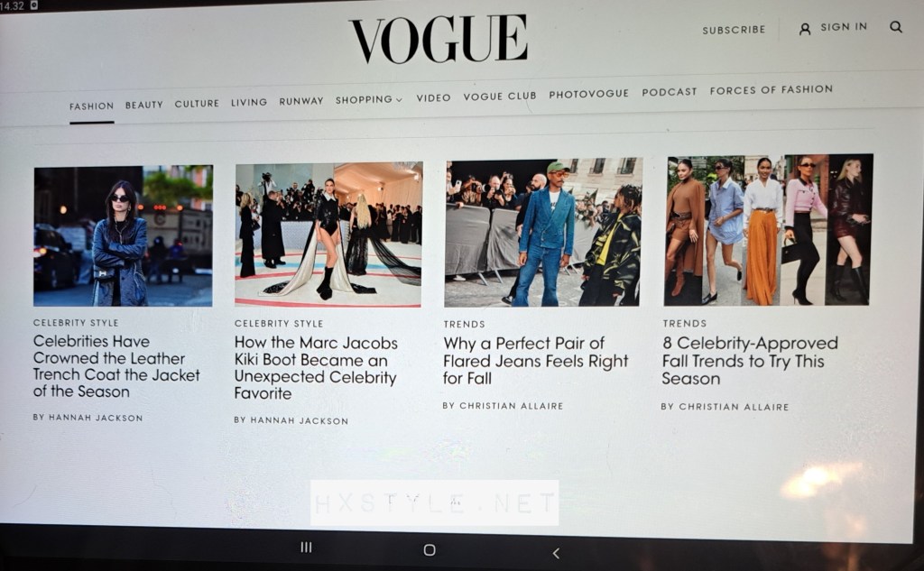This screenshot has height=571, width=924.
Task: Select the Runway menu item
Action: point(301,101)
